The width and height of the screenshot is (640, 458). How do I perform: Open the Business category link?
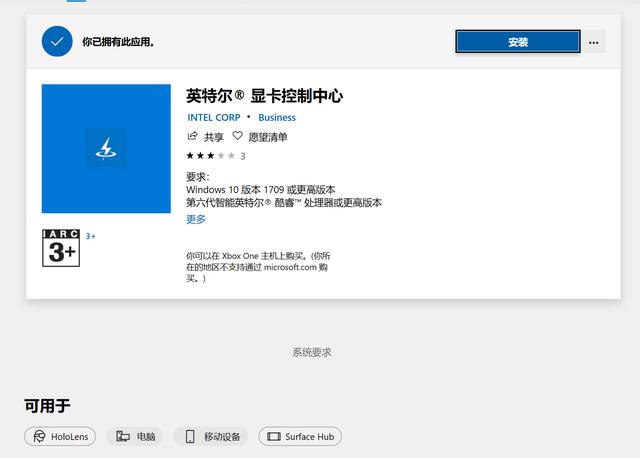pyautogui.click(x=277, y=118)
